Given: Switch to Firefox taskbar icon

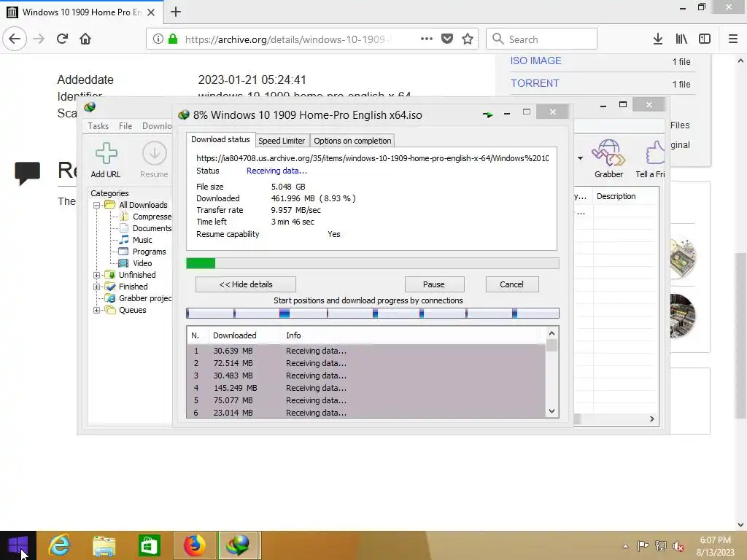Looking at the screenshot, I should (x=194, y=545).
